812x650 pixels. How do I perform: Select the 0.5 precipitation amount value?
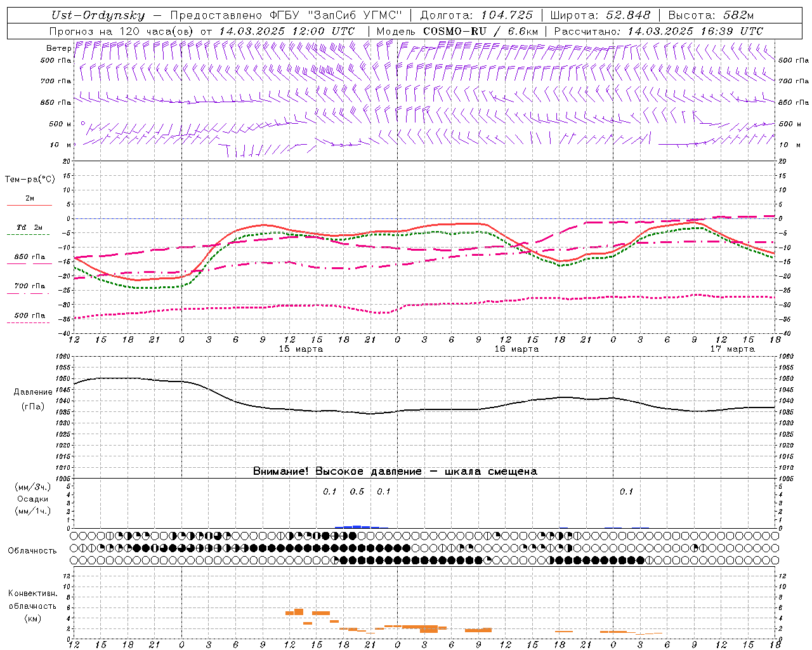(x=357, y=492)
